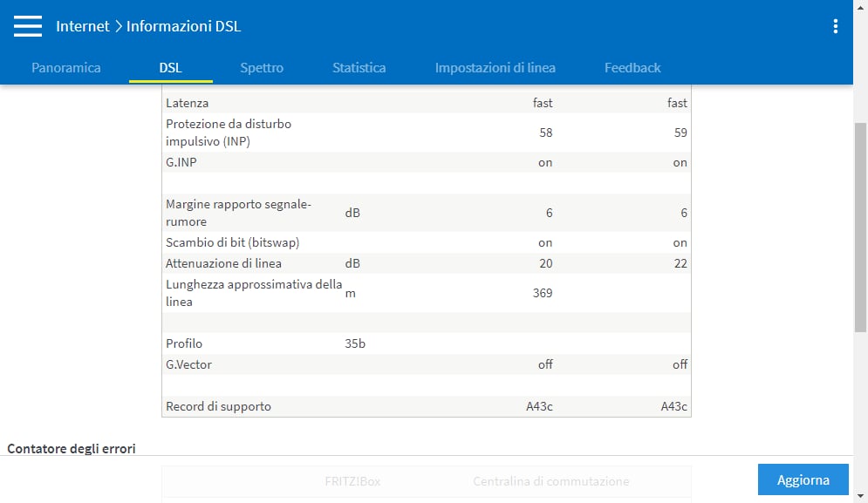Open the hamburger navigation menu
868x503 pixels.
[28, 26]
